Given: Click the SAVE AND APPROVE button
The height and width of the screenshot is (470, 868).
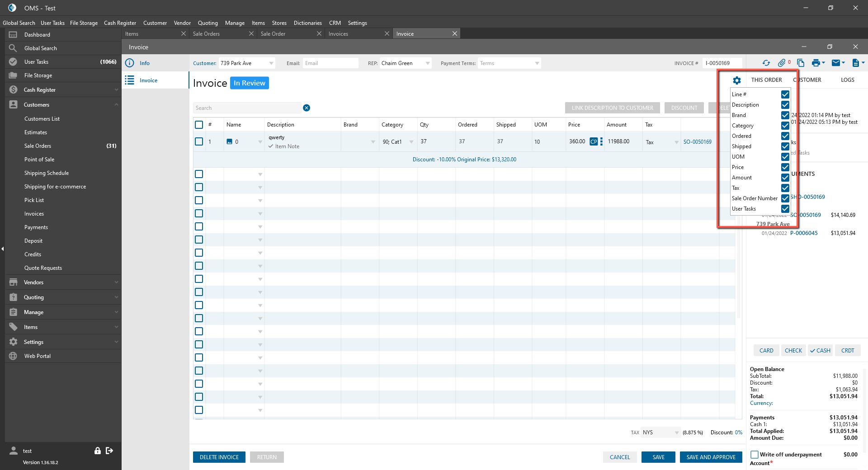Looking at the screenshot, I should tap(711, 457).
